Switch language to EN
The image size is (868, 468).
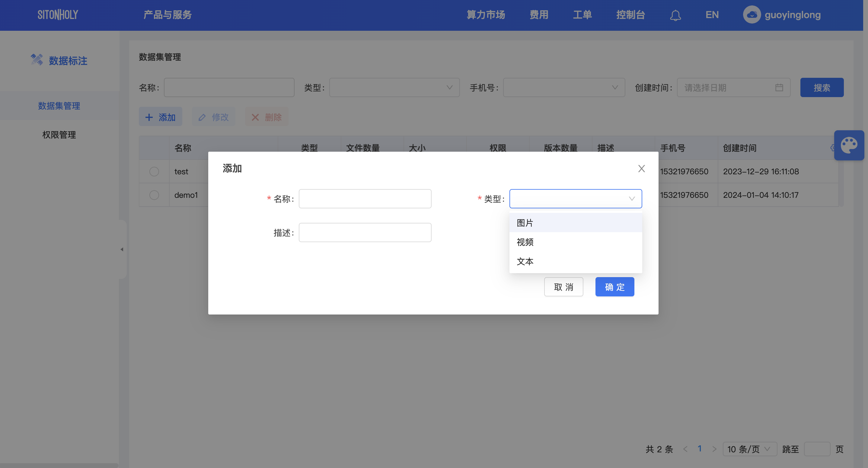712,15
